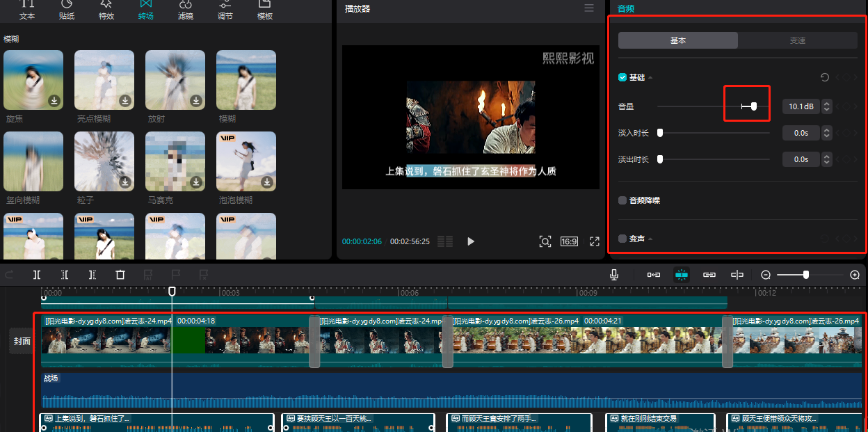Open the 滤镜 filters tab

pos(186,10)
